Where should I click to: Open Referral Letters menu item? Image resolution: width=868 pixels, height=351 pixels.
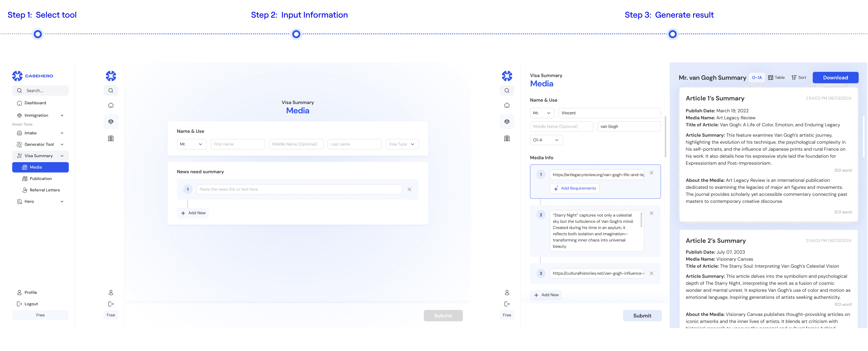[44, 190]
